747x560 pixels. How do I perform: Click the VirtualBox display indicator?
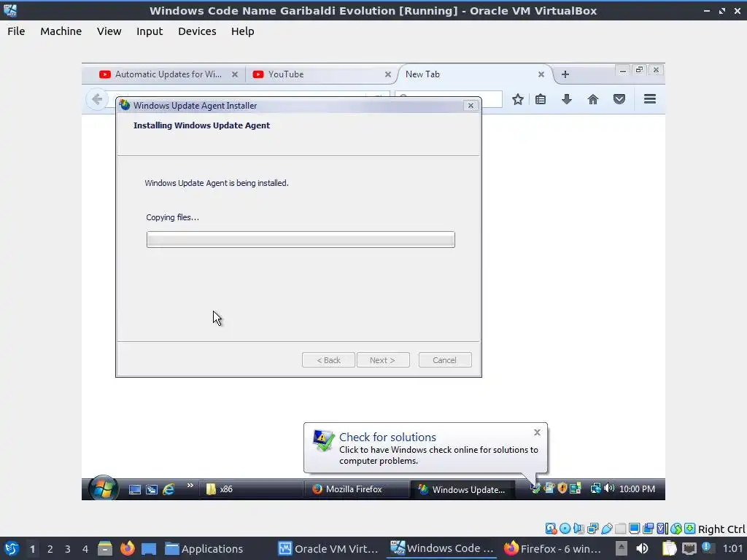634,529
